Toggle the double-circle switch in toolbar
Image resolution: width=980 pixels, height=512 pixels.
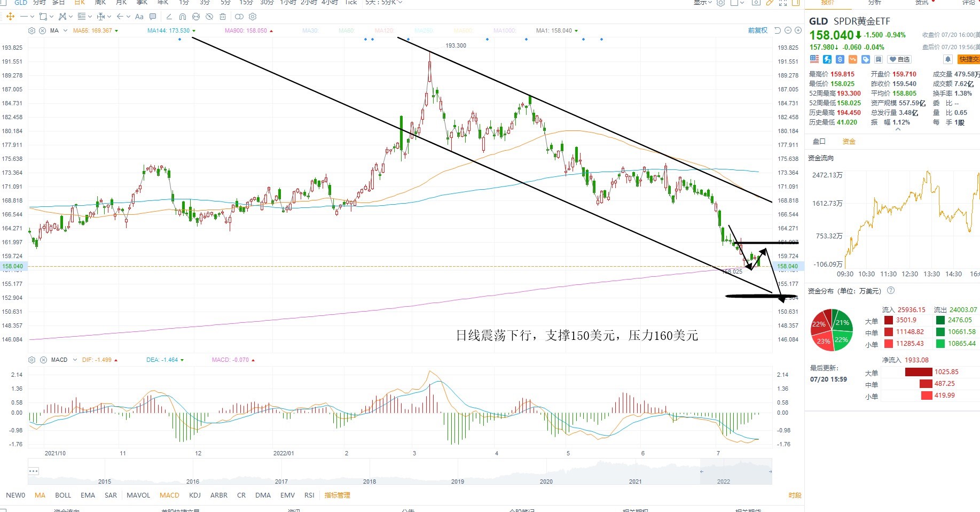point(239,17)
